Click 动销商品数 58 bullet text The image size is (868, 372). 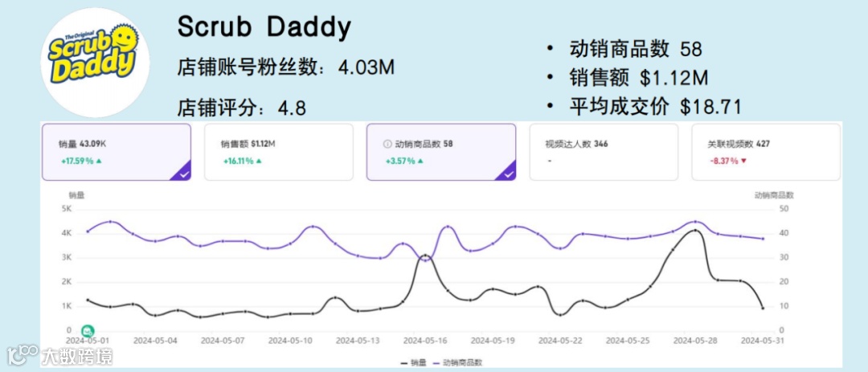point(636,49)
